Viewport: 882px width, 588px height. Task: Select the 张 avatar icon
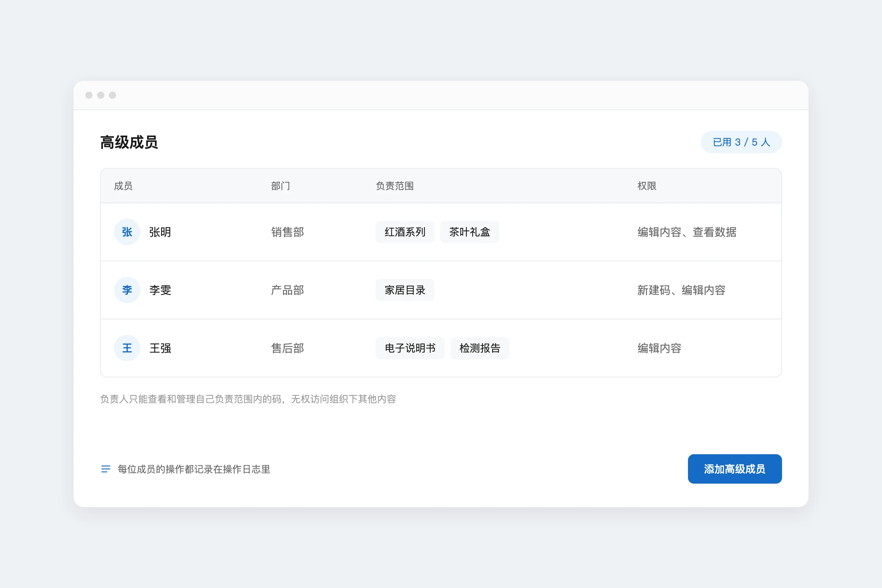(127, 232)
